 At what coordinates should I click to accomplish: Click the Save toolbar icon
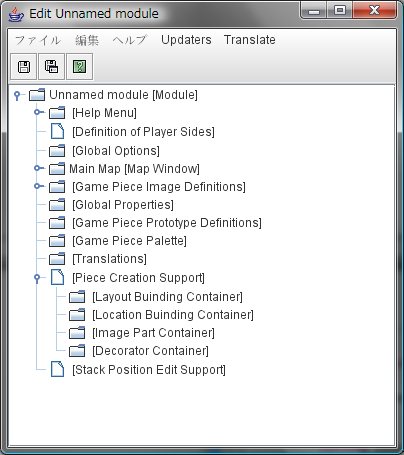(24, 67)
